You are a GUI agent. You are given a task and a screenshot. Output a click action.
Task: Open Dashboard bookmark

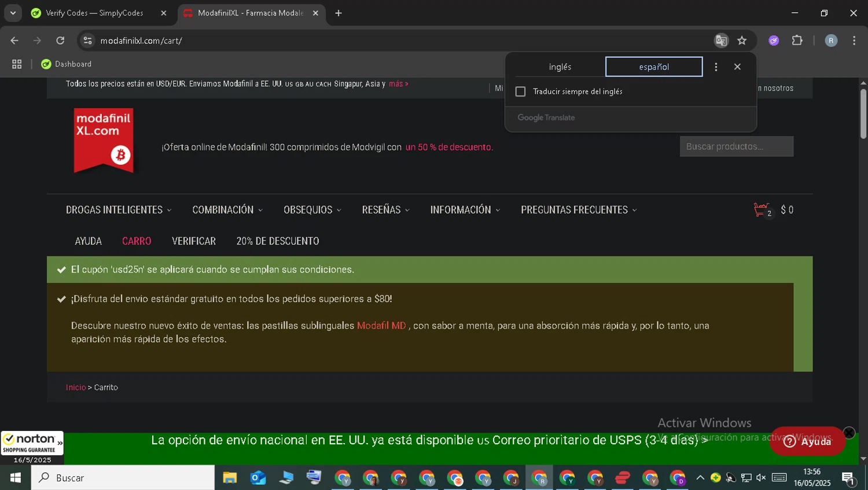coord(67,64)
